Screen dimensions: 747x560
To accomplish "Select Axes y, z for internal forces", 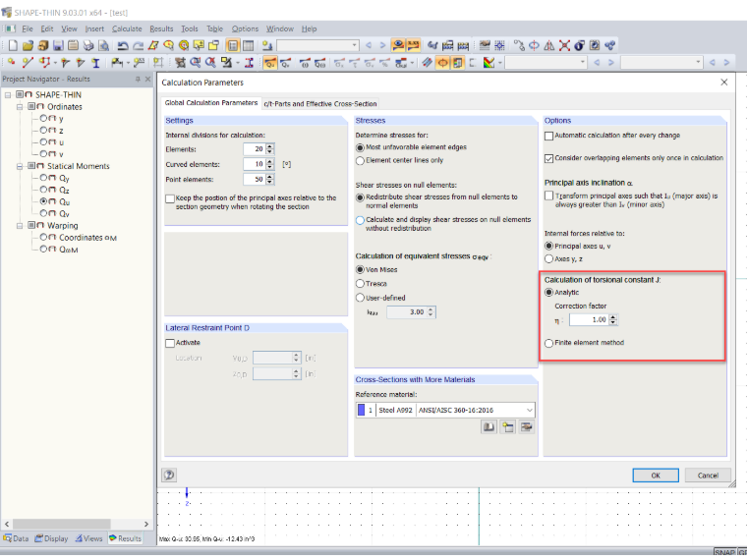I will 548,259.
